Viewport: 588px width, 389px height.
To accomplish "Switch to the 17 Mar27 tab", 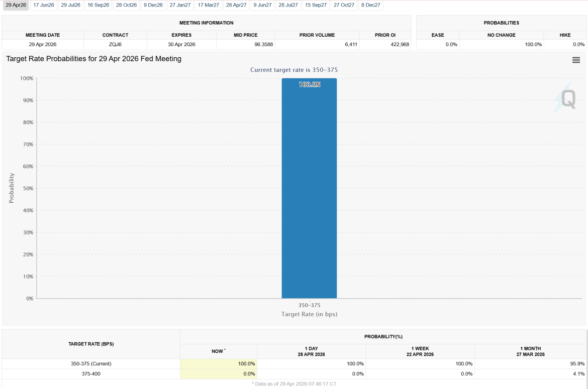I will 208,5.
